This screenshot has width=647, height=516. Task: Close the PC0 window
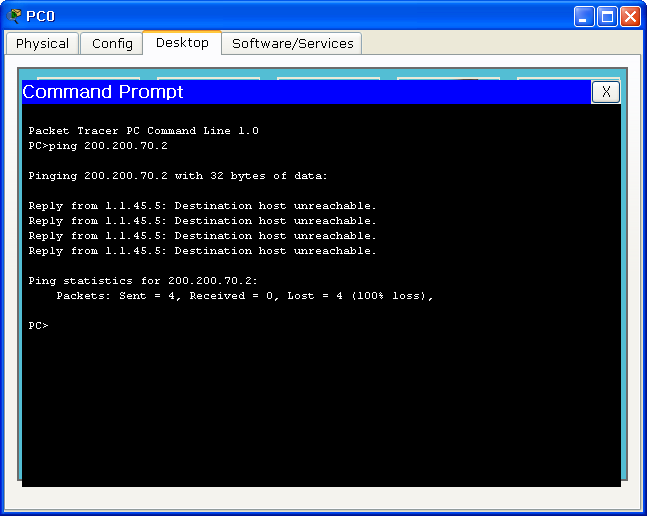(630, 16)
